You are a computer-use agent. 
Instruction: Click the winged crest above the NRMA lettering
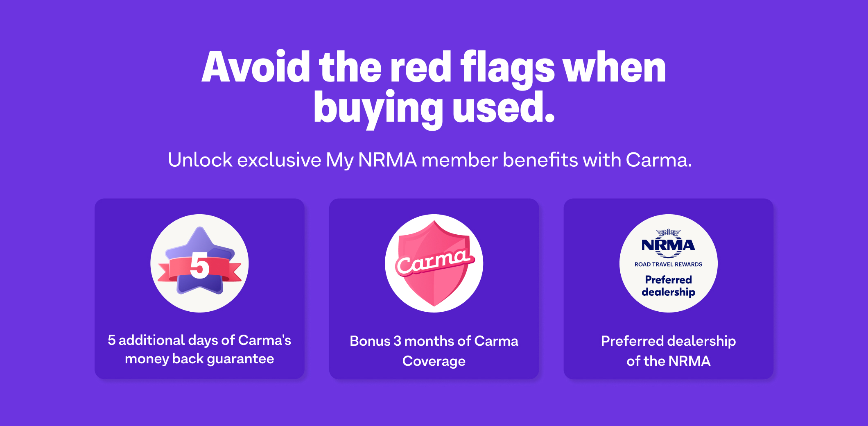668,232
